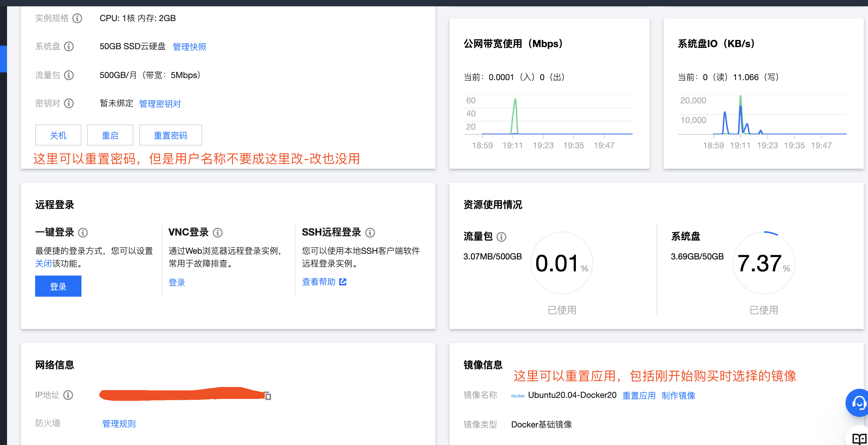This screenshot has height=445, width=868.
Task: Open the customer support headset icon
Action: 859,403
